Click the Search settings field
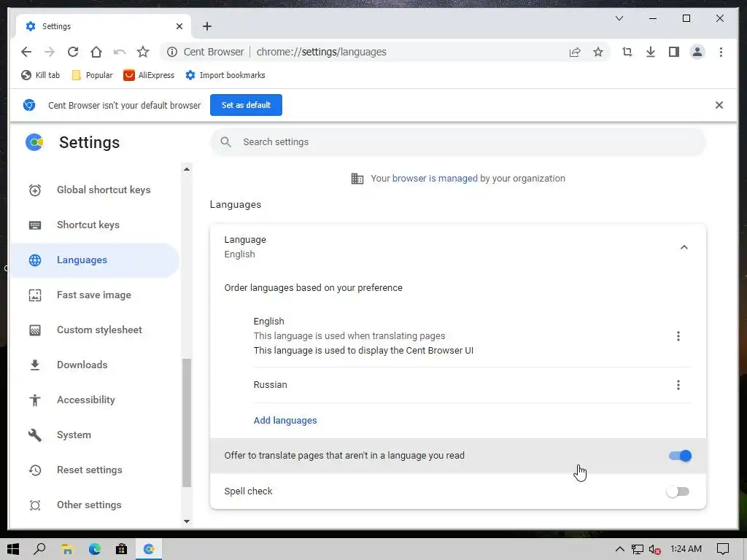This screenshot has height=560, width=747. pyautogui.click(x=458, y=142)
